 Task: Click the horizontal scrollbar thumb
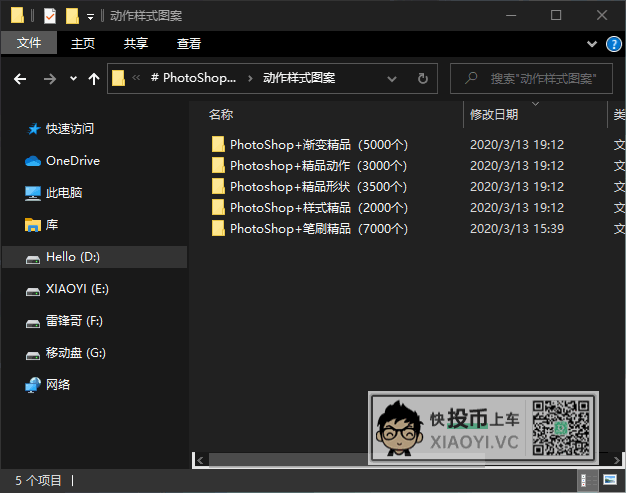coord(347,460)
